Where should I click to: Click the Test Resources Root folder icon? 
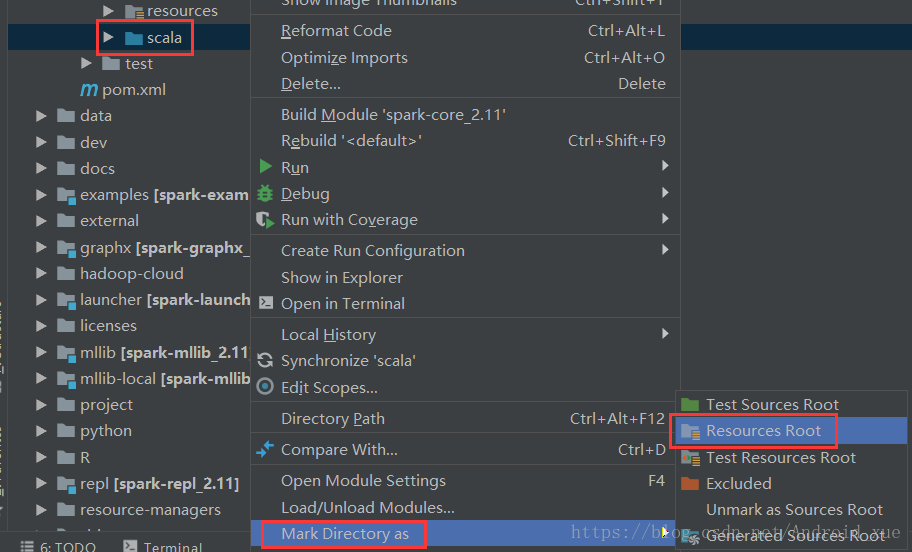[690, 458]
